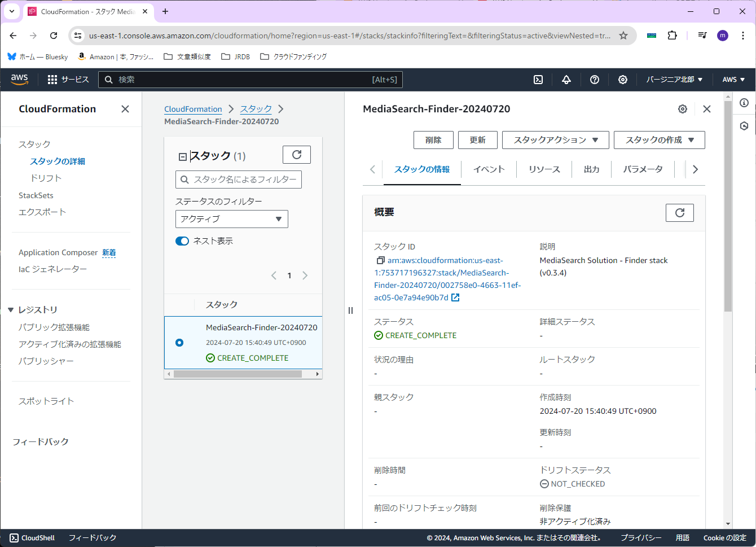Open ドリフト in sidebar
Screen dimensions: 756x547
(46, 178)
